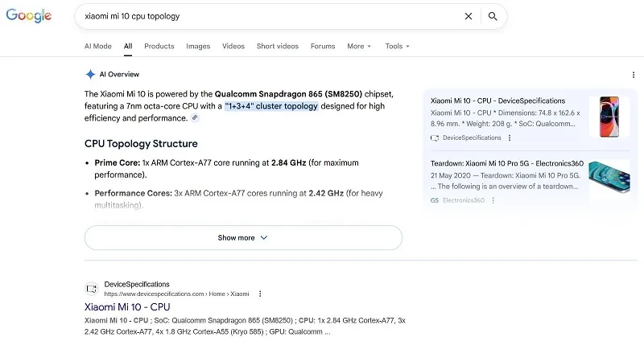Click the DeviceSpecifications site name above the result
Image resolution: width=644 pixels, height=341 pixels.
pos(137,285)
